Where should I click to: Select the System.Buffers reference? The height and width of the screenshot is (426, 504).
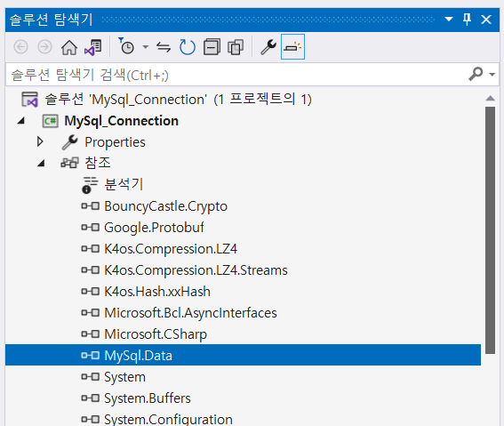tap(148, 398)
